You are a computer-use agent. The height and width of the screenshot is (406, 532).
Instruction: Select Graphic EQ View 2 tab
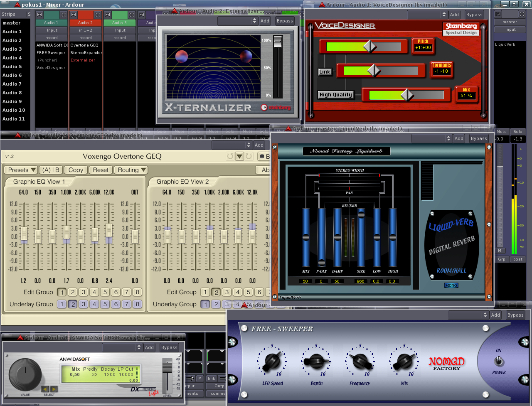click(182, 182)
